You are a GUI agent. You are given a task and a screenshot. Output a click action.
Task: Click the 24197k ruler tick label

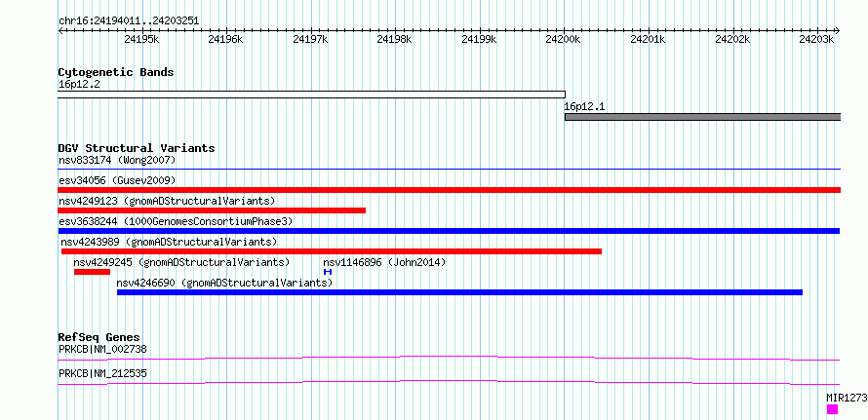pos(310,39)
